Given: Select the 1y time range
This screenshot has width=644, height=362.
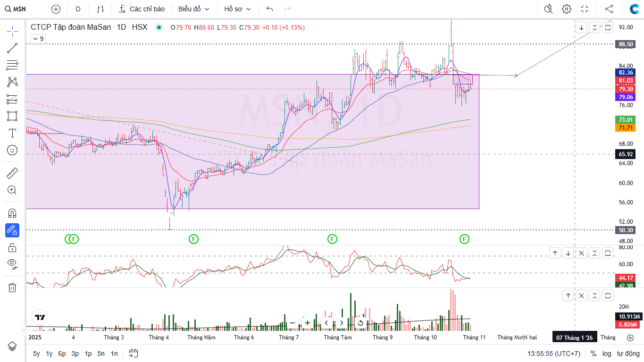Looking at the screenshot, I should tap(49, 354).
